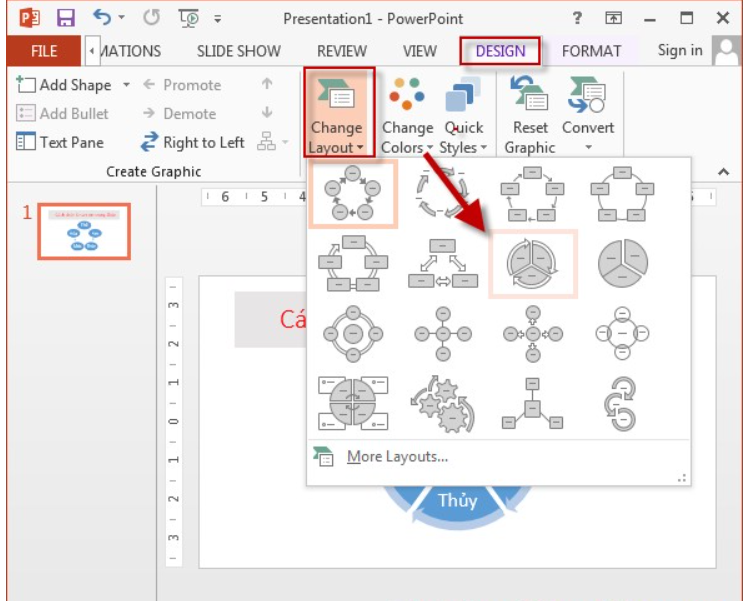Choose the gear layout thumbnail
Image resolution: width=753 pixels, height=601 pixels.
443,404
